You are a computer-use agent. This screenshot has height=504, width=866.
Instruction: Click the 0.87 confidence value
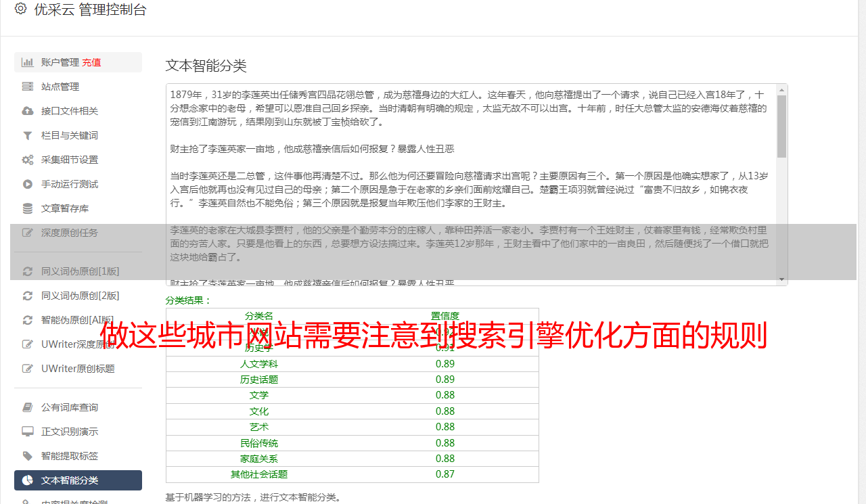pyautogui.click(x=445, y=474)
